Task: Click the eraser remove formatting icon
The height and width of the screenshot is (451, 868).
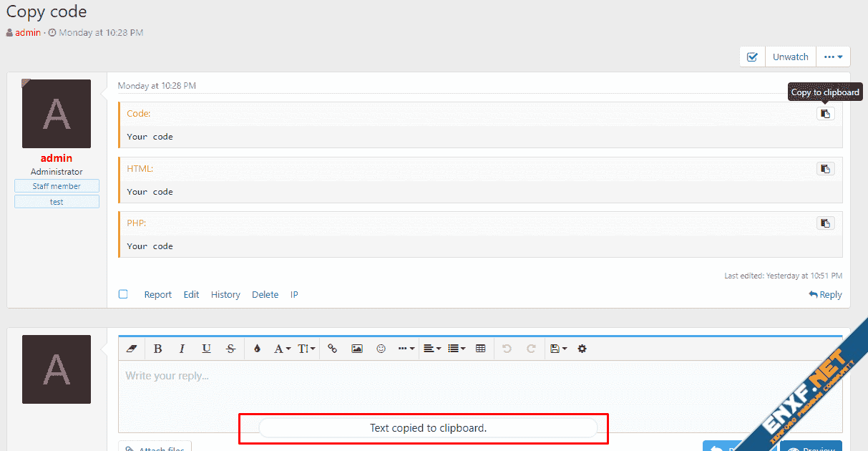Action: 131,349
